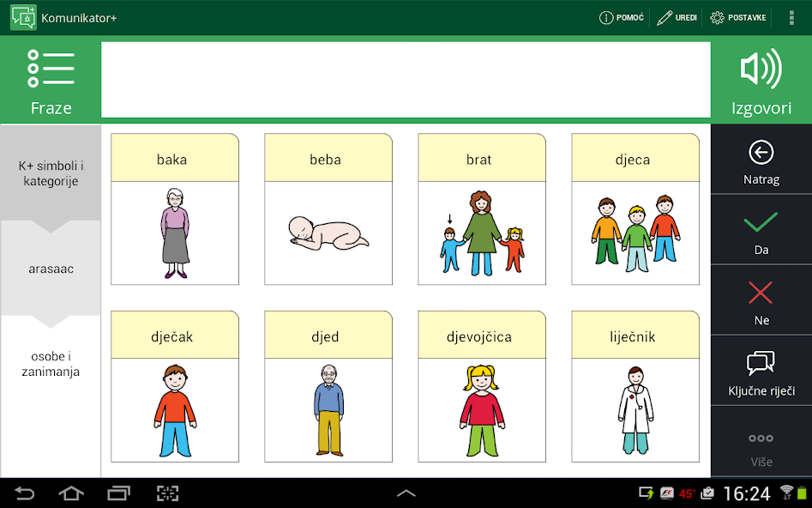The image size is (812, 508).
Task: Open Ključne riječi speech bubbles
Action: (x=761, y=372)
